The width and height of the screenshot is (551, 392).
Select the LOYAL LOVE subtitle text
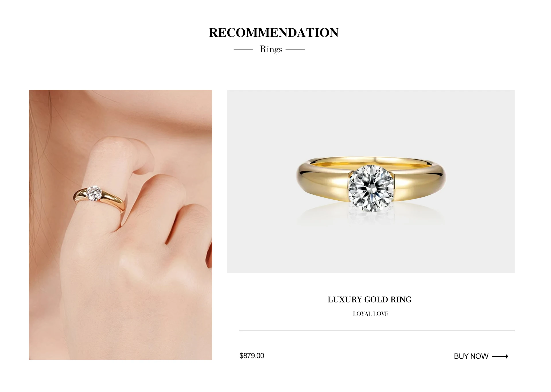point(370,314)
